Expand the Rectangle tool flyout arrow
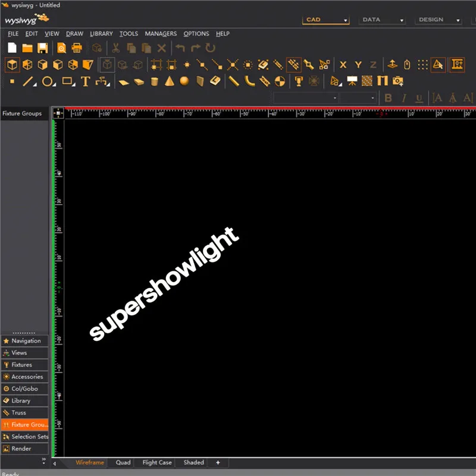Screen dimensions: 476x476 coord(74,85)
